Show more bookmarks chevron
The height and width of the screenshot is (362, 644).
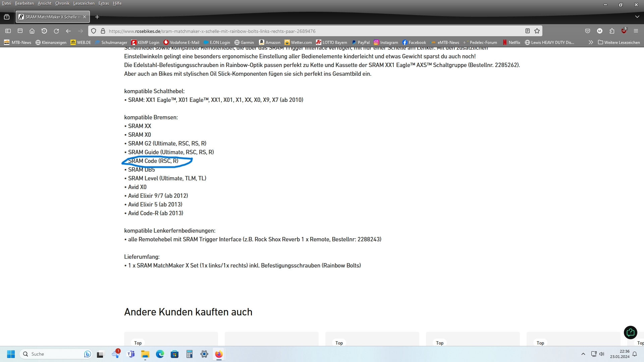pos(591,42)
